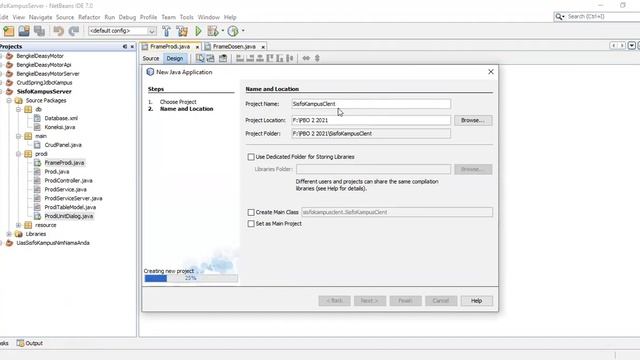Minimize the Projects panel
640x360 pixels.
pyautogui.click(x=125, y=47)
